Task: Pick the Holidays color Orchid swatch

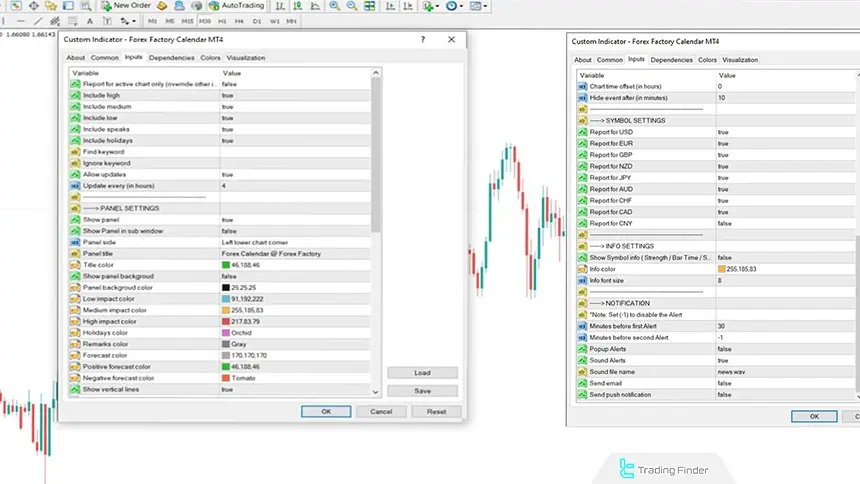Action: click(225, 333)
